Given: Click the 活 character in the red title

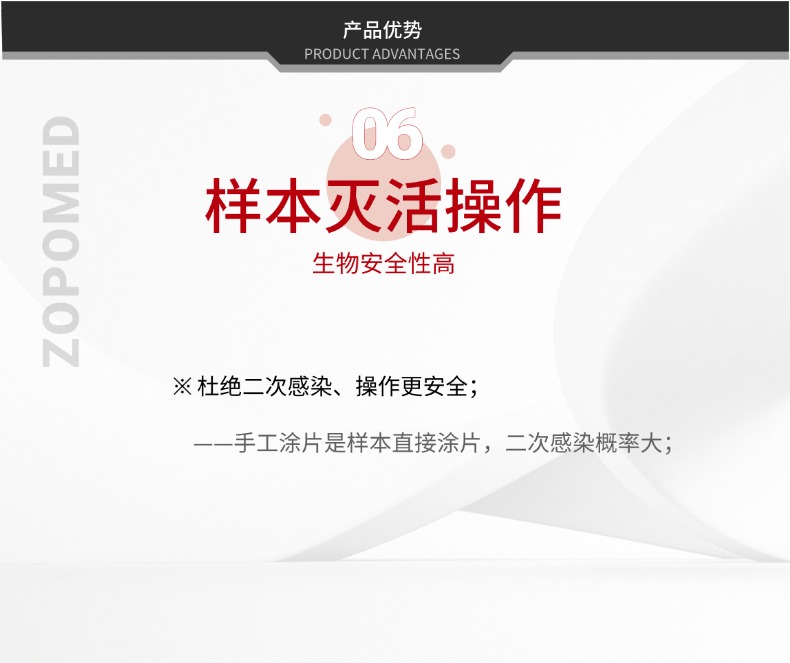Looking at the screenshot, I should coord(414,207).
